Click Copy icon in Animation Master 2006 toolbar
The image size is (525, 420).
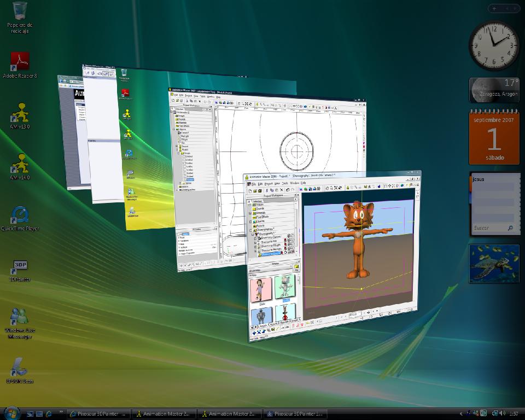click(272, 190)
